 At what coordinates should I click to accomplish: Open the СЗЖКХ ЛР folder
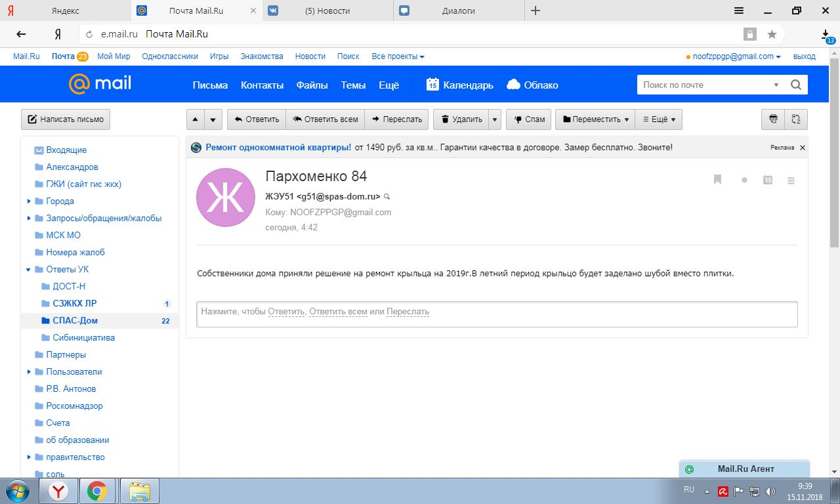(74, 303)
